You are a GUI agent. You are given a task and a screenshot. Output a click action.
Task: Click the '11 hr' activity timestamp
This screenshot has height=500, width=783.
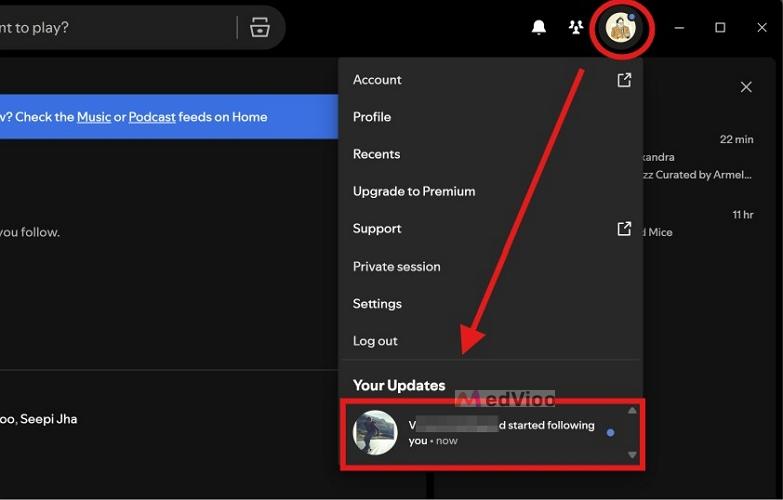pyautogui.click(x=743, y=215)
